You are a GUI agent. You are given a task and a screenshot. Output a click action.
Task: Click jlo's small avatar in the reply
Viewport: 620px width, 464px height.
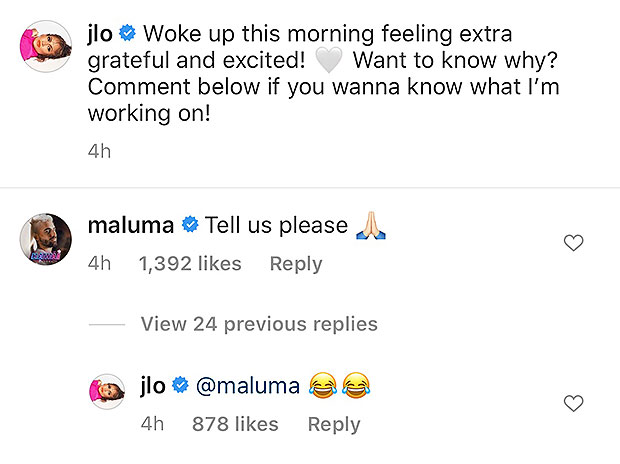tap(109, 392)
